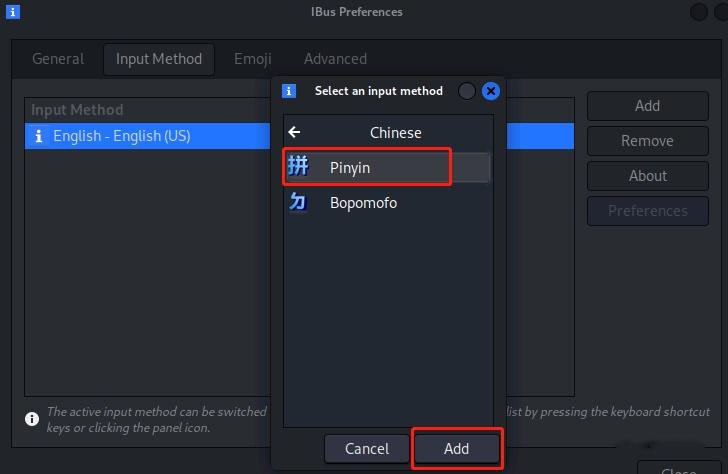
Task: Switch to the General tab
Action: tap(58, 59)
